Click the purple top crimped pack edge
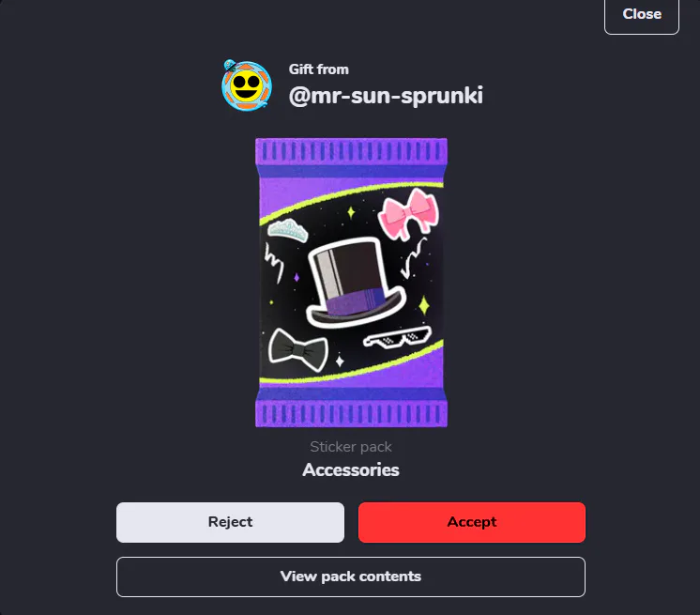This screenshot has width=700, height=615. point(351,152)
